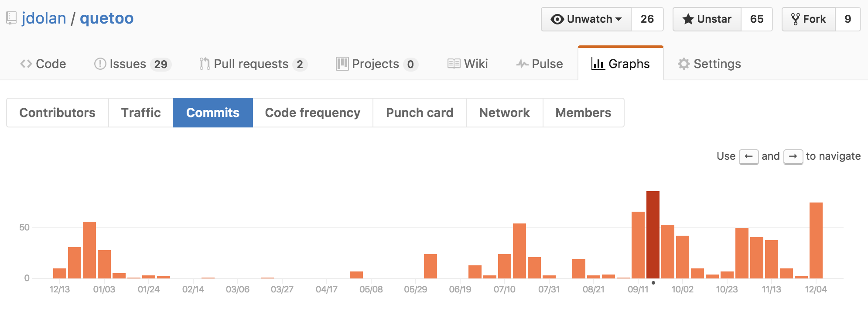Click the 12/04 week commit bar
The image size is (868, 309).
tap(816, 240)
